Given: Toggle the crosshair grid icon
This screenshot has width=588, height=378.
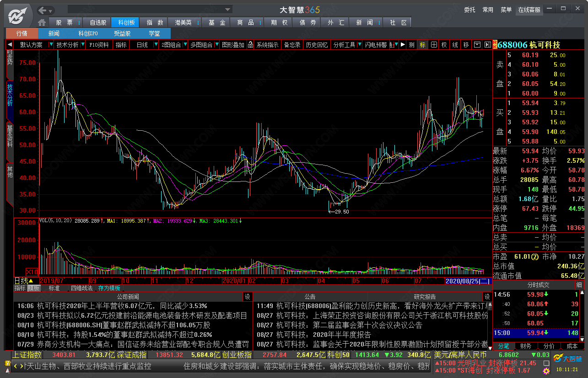Looking at the screenshot, I should pos(433,45).
